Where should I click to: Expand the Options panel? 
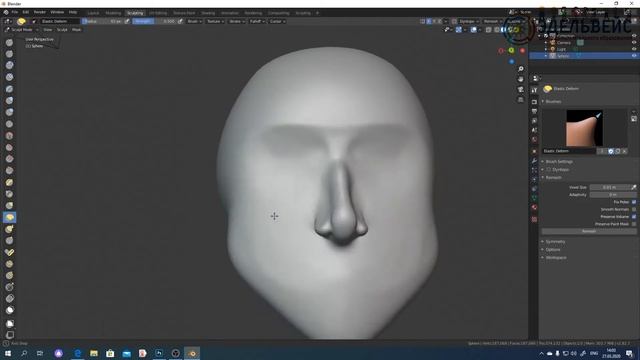click(x=553, y=249)
